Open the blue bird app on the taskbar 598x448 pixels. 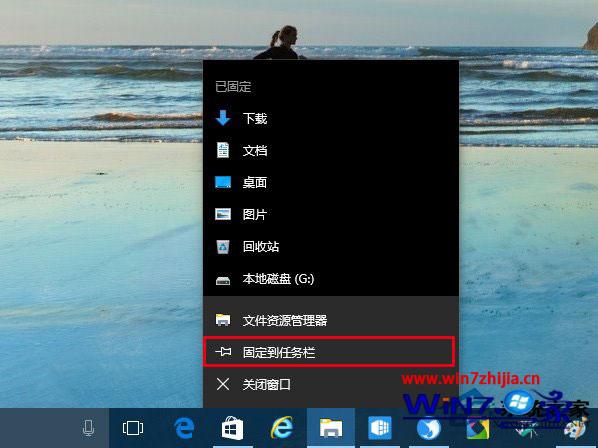[429, 429]
